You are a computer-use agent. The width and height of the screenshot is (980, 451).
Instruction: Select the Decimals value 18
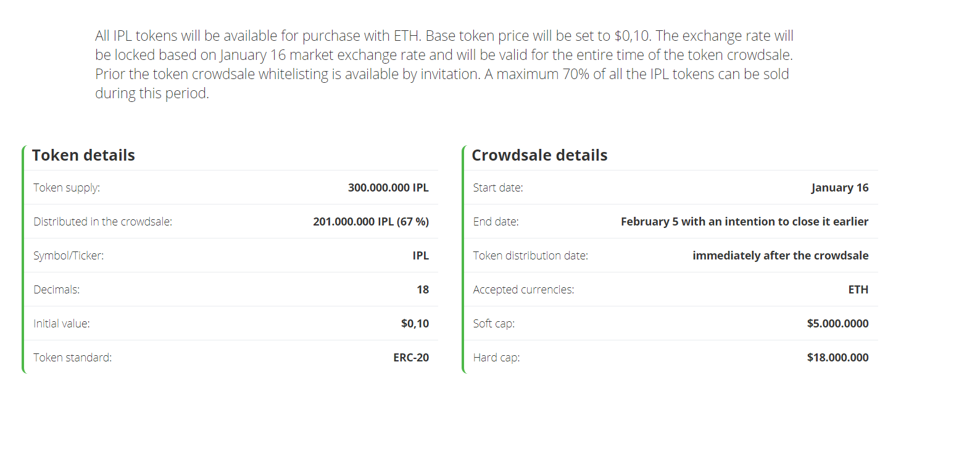(x=423, y=290)
